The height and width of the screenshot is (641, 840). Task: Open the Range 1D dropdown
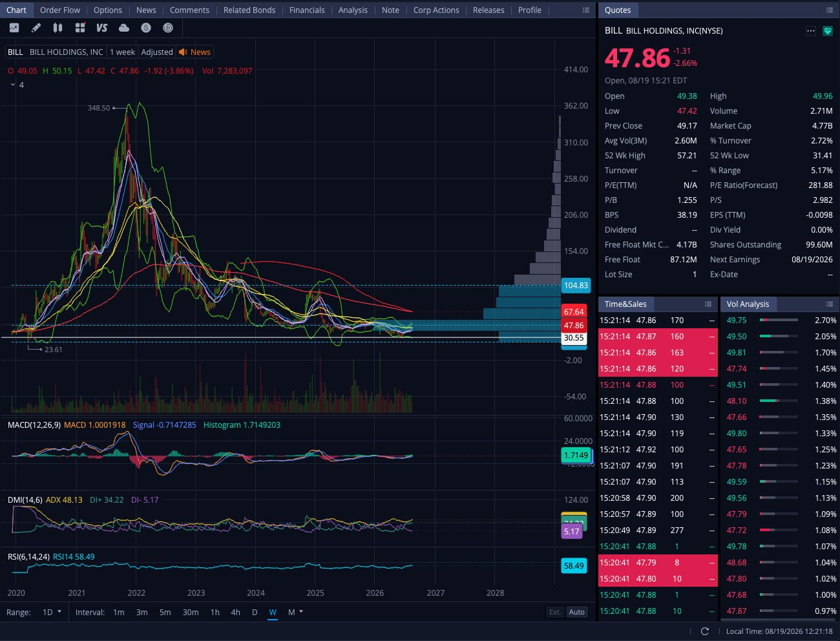click(52, 612)
